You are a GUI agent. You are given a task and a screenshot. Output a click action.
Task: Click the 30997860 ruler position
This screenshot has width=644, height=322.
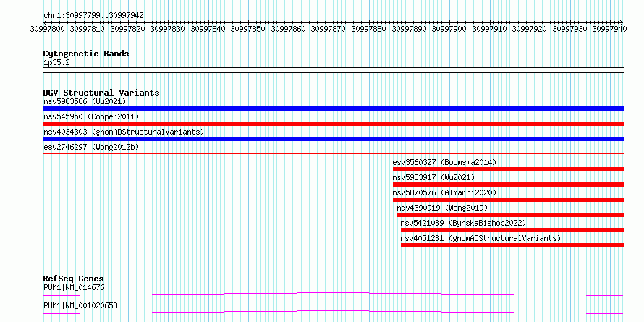pyautogui.click(x=288, y=29)
